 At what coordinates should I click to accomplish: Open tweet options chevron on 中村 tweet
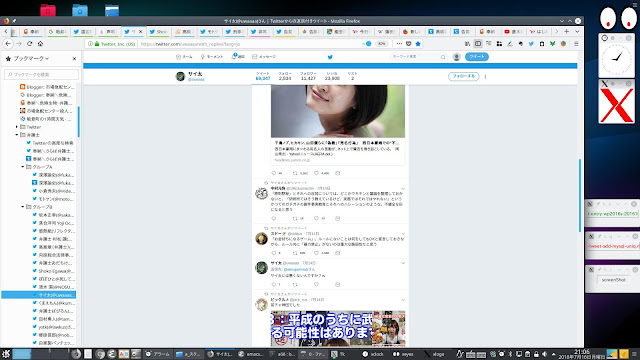coord(403,189)
